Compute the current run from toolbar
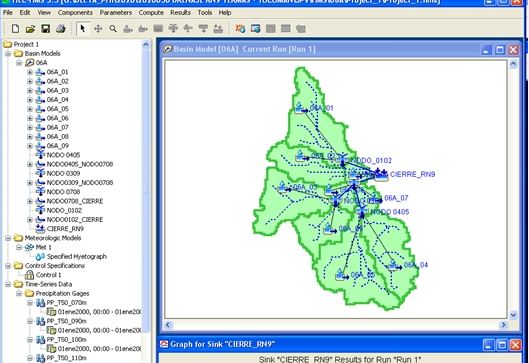The width and height of the screenshot is (529, 363). 241,29
